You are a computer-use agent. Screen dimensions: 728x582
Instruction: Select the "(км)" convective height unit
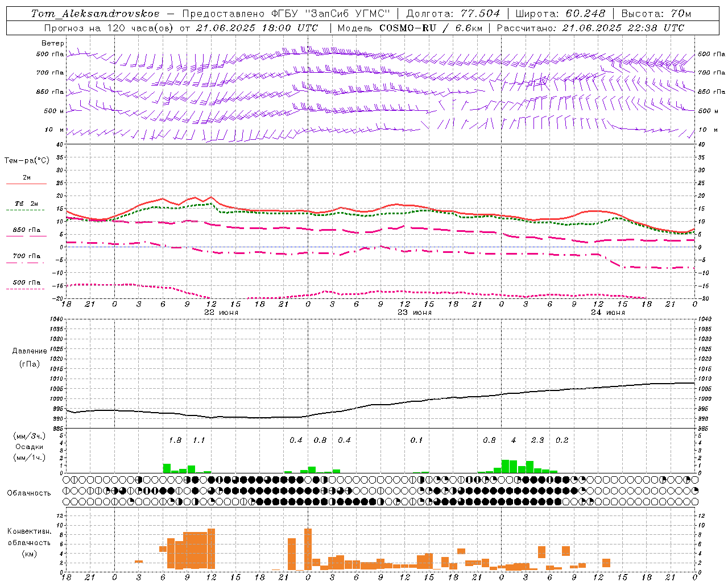point(29,554)
